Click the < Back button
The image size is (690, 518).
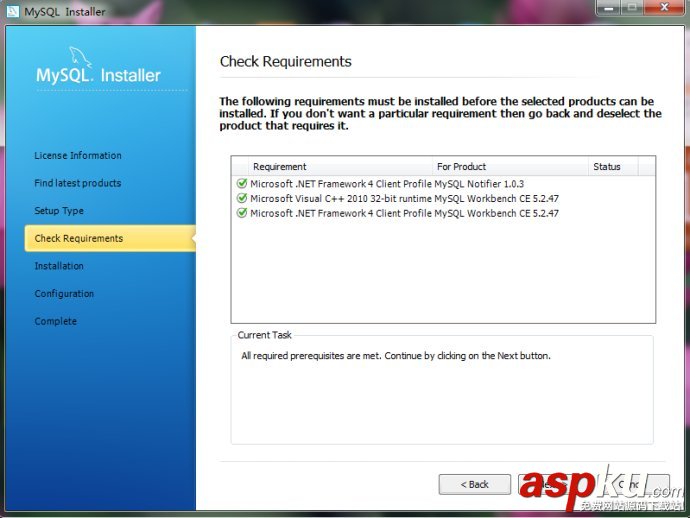coord(474,484)
